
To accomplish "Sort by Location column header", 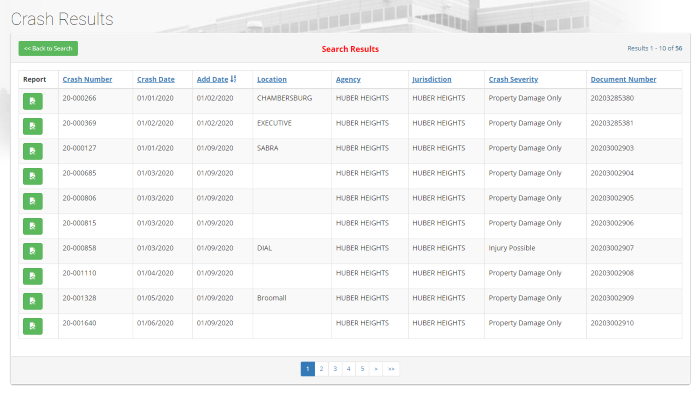I will [x=271, y=79].
